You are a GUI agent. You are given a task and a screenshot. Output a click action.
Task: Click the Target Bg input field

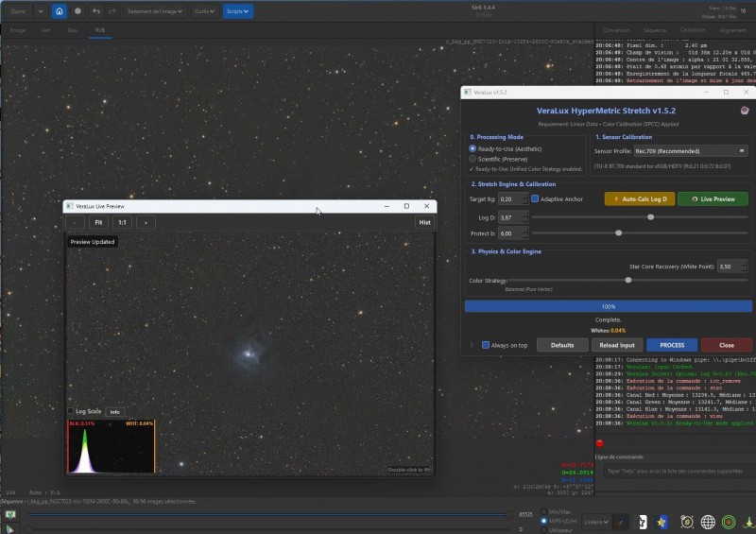(513, 198)
